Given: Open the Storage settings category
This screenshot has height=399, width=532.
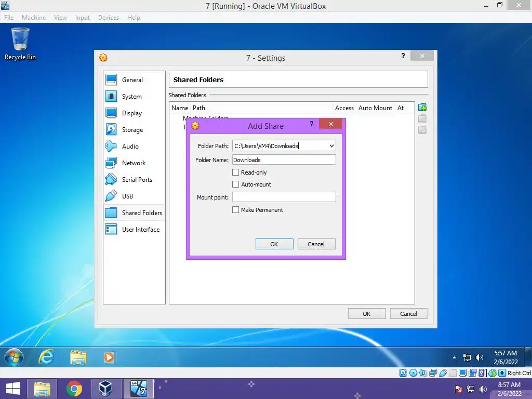Looking at the screenshot, I should [134, 129].
